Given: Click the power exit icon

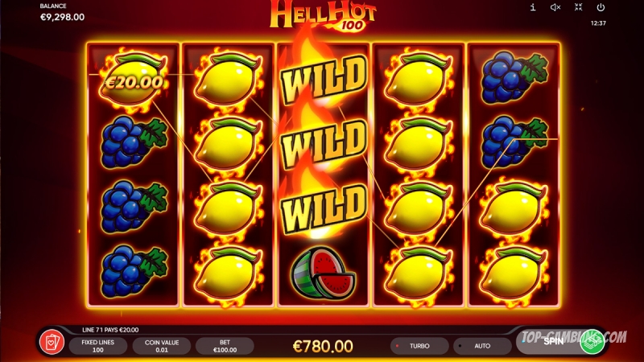Looking at the screenshot, I should coord(601,7).
